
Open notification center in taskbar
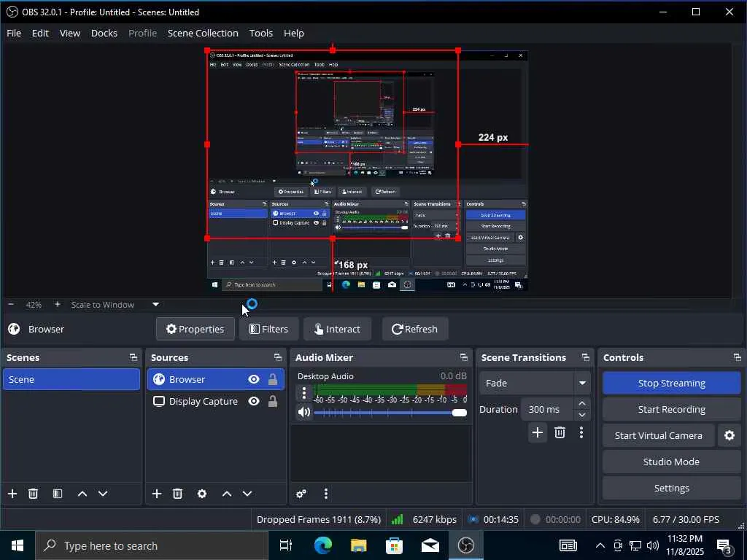coord(724,546)
